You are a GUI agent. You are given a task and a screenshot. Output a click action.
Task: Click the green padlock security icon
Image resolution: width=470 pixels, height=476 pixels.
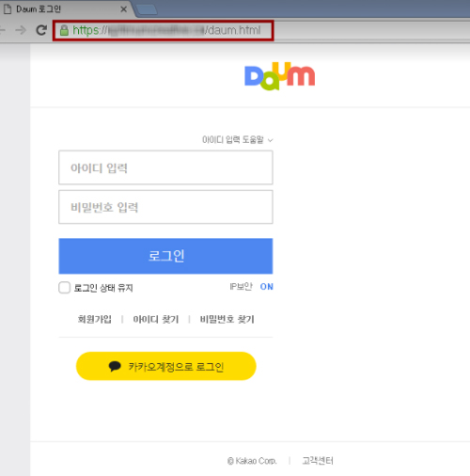[64, 30]
